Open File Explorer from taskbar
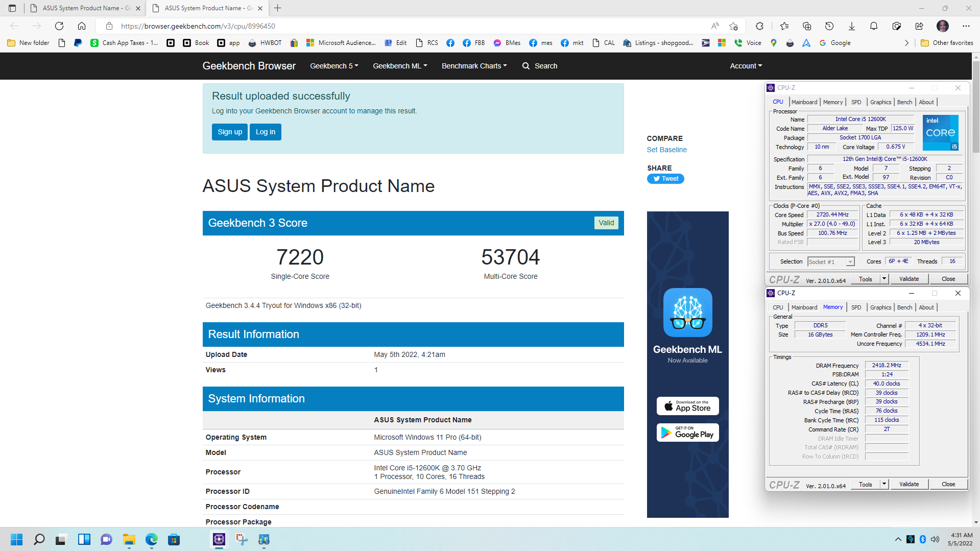The width and height of the screenshot is (980, 551). [129, 539]
